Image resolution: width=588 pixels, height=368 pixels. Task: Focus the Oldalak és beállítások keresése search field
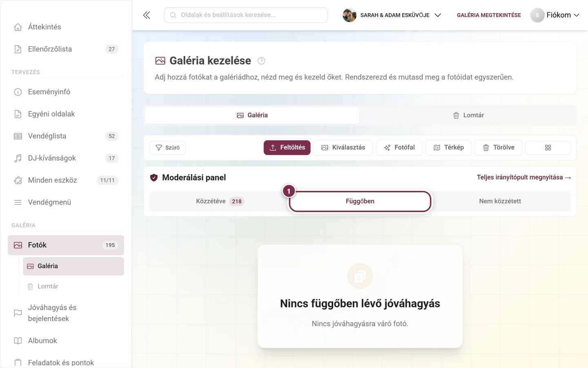(x=246, y=15)
